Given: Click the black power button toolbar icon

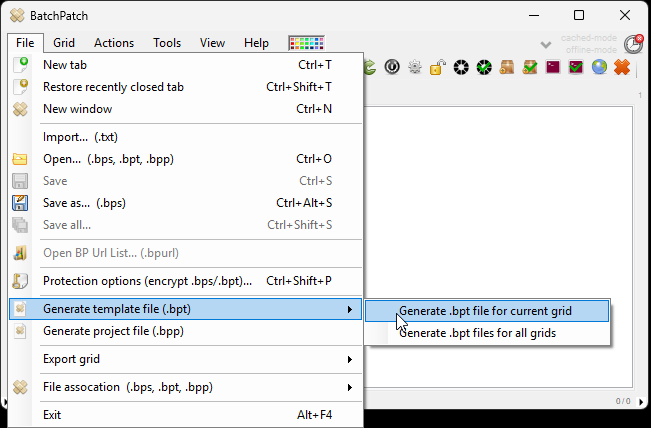Looking at the screenshot, I should click(392, 67).
